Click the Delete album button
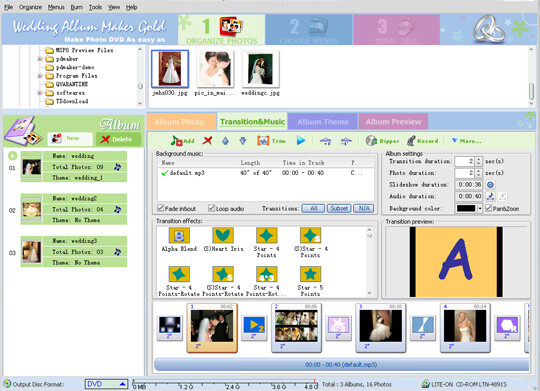The image size is (540, 391). (118, 139)
